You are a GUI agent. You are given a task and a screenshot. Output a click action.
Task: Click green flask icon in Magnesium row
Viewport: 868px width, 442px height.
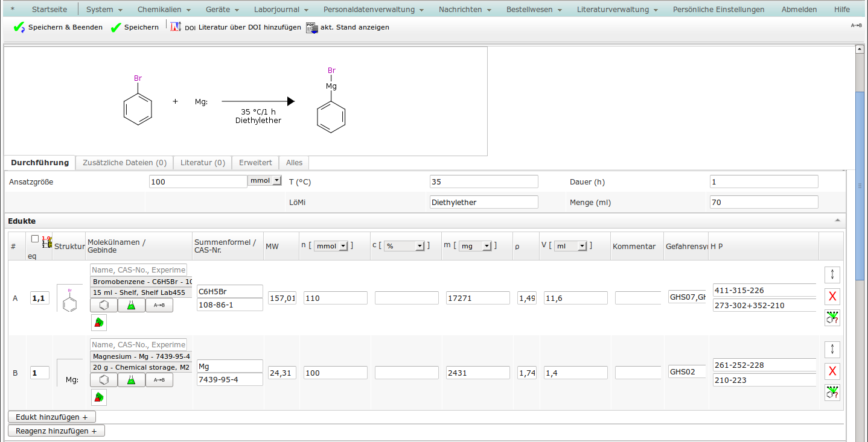132,380
